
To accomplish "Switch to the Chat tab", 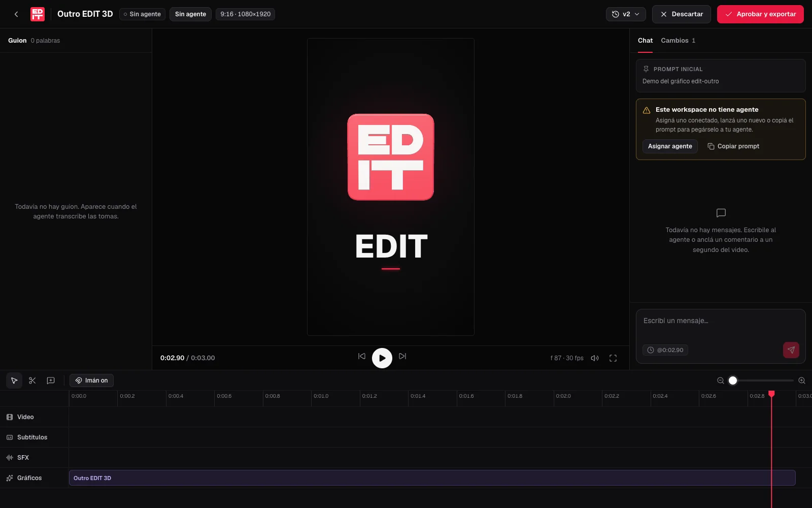I will tap(645, 41).
